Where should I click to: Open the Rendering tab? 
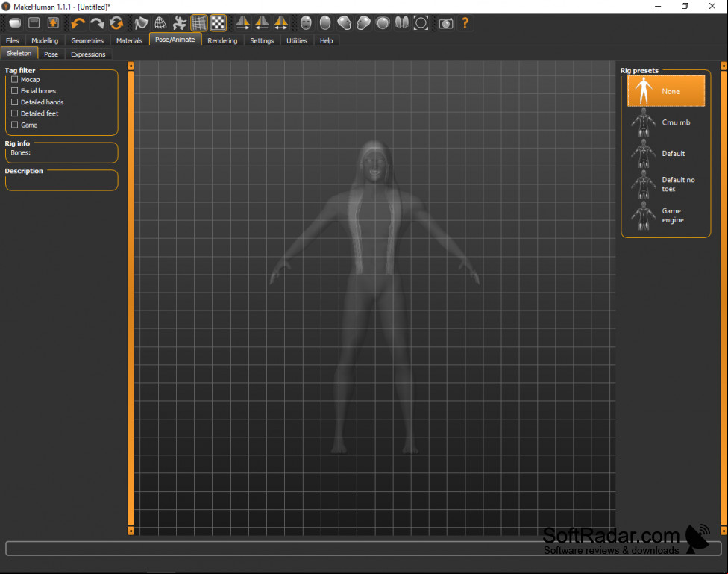tap(222, 40)
